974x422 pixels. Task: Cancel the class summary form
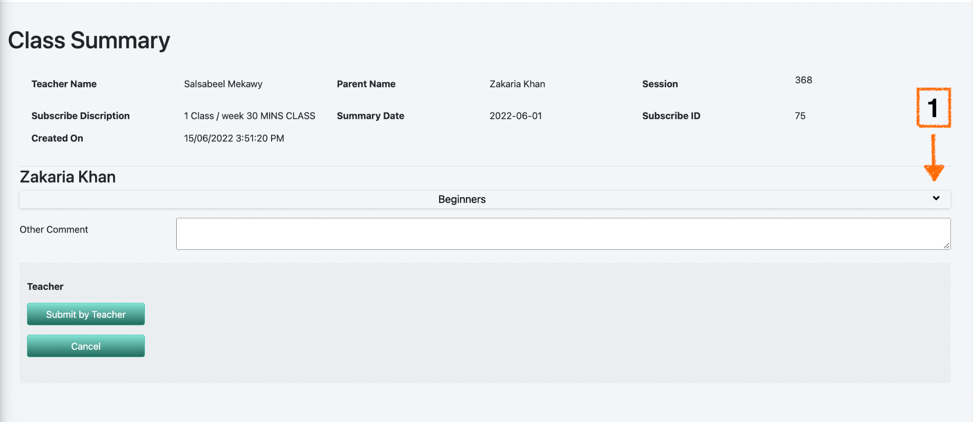coord(86,346)
